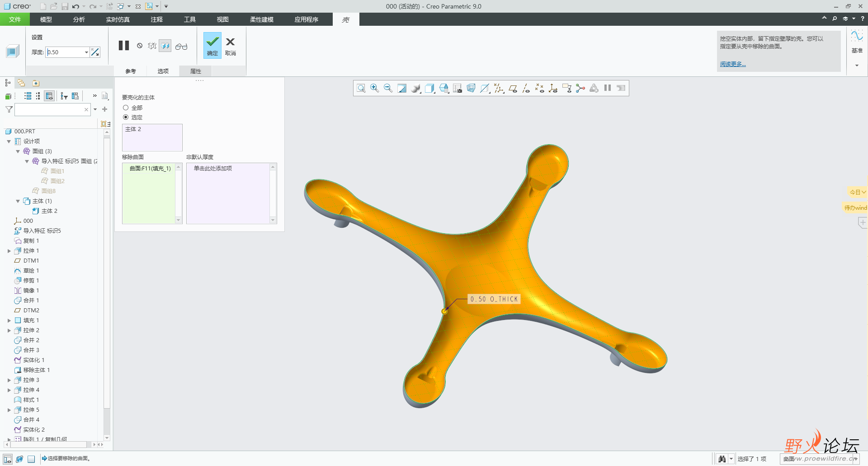The width and height of the screenshot is (868, 466).
Task: Switch to the 选项 sub-tab
Action: pos(163,71)
